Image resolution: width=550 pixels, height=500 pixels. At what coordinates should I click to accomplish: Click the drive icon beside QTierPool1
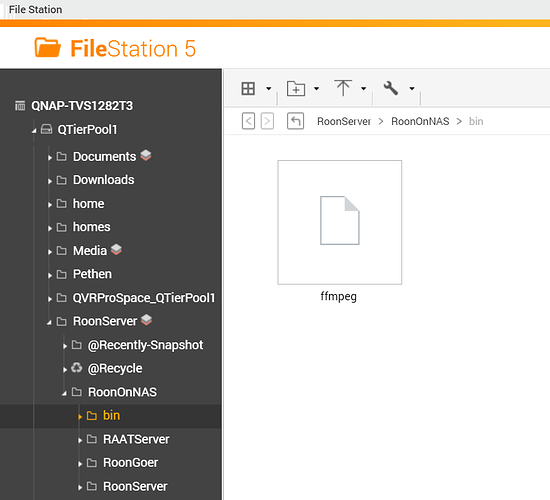46,129
